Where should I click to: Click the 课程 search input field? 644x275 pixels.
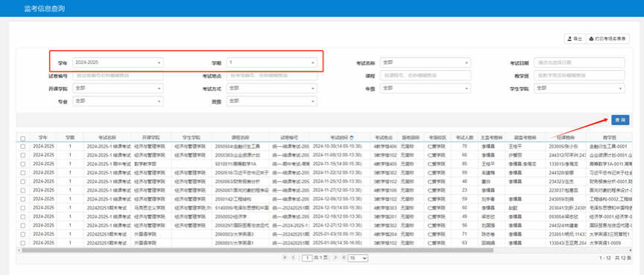426,75
